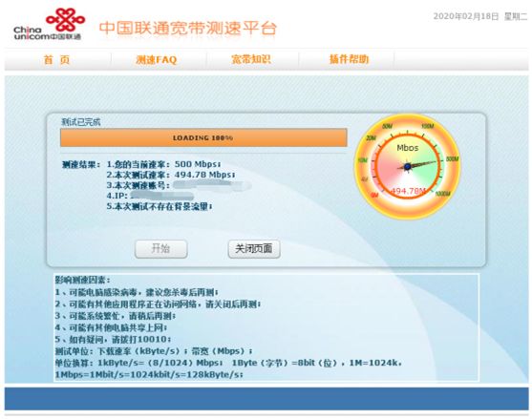Open the 测速FAQ menu item
Viewport: 532px width, 419px height.
[x=157, y=60]
